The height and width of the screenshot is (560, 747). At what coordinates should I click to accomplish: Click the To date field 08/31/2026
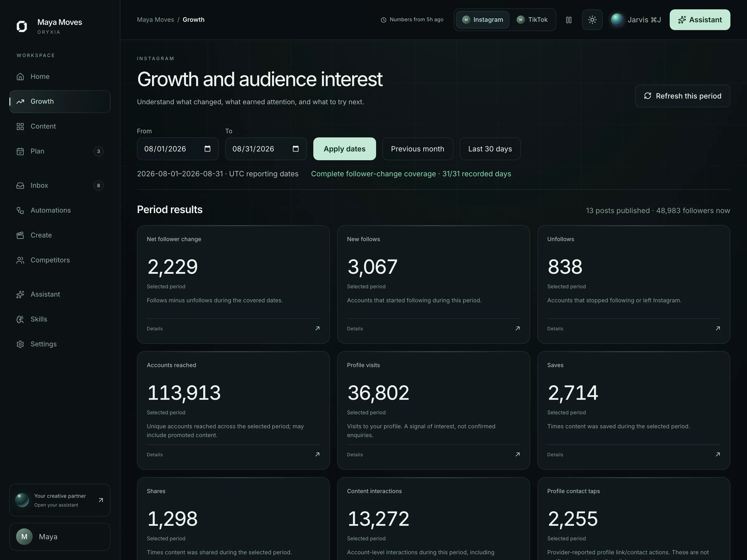tap(266, 149)
